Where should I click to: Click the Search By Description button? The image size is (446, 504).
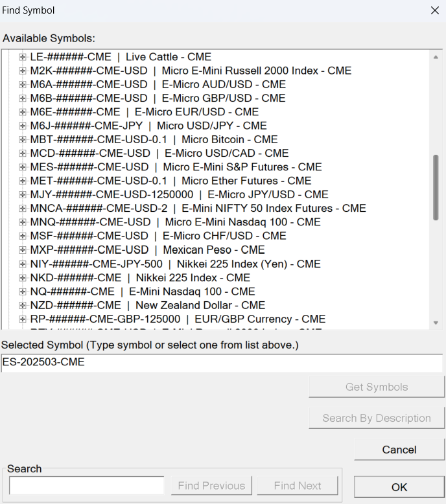[377, 418]
